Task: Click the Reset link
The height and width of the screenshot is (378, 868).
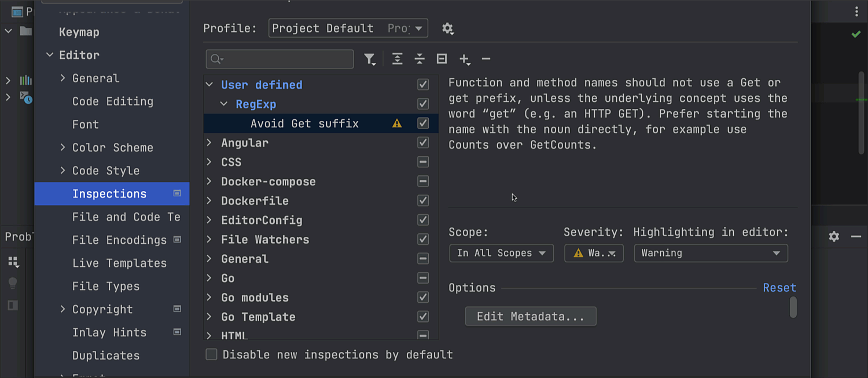Action: 779,288
